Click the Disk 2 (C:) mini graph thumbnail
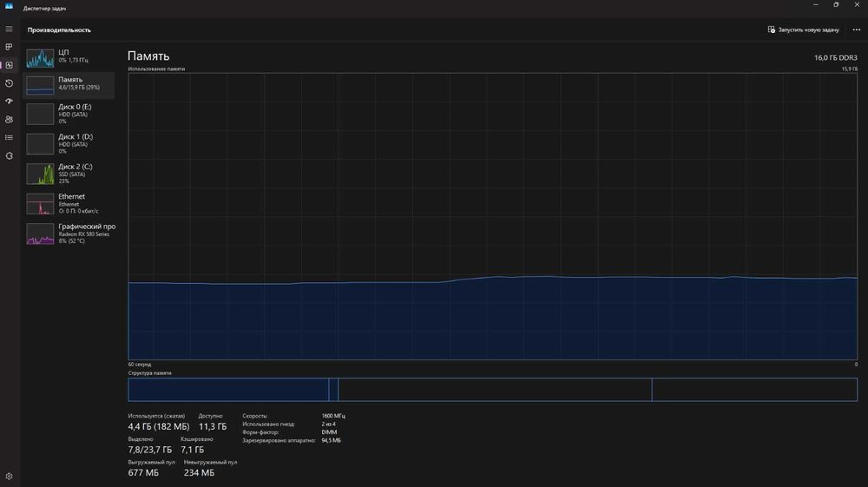Viewport: 868px width, 487px height. [41, 174]
